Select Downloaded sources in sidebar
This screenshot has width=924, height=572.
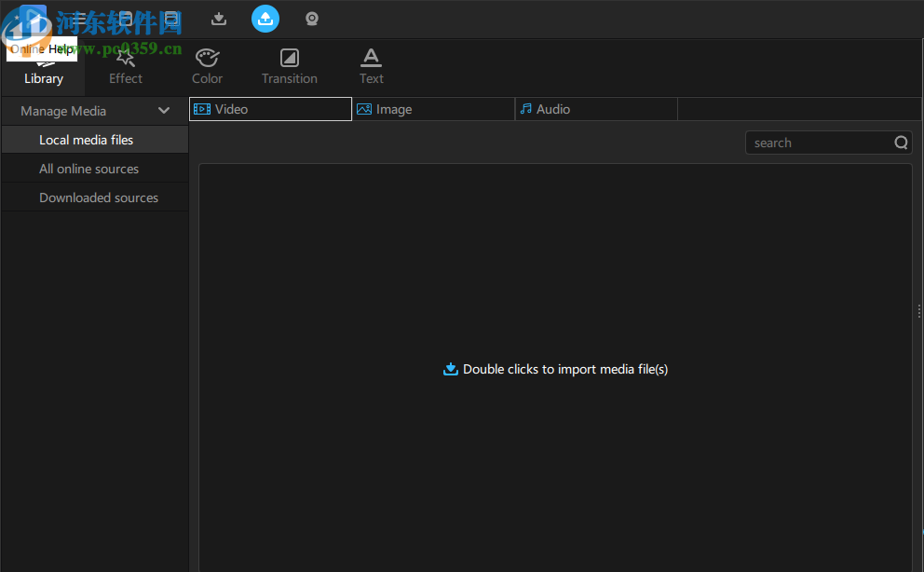(98, 197)
